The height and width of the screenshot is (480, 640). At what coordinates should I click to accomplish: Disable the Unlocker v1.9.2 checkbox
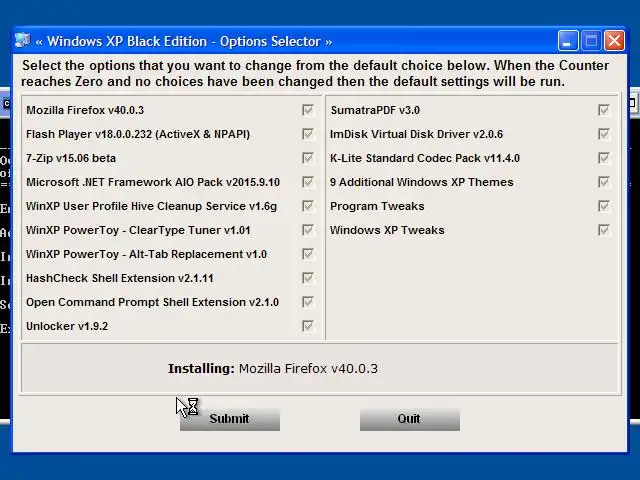[308, 326]
